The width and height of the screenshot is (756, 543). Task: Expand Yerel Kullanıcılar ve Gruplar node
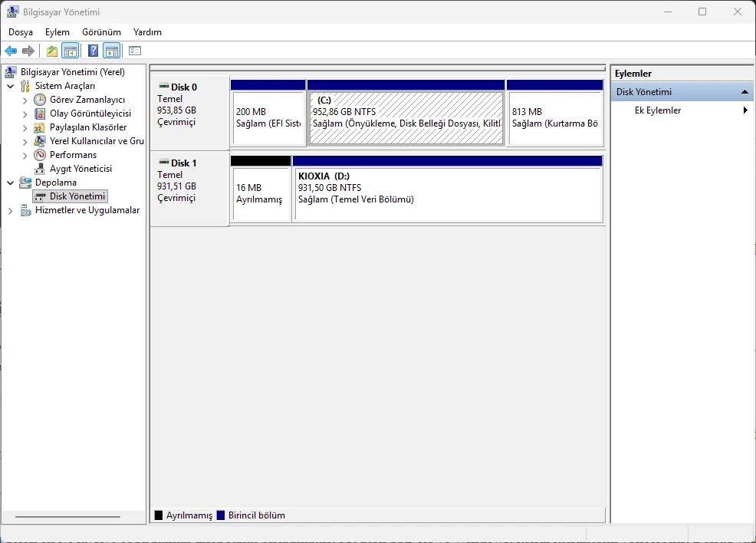pyautogui.click(x=25, y=142)
